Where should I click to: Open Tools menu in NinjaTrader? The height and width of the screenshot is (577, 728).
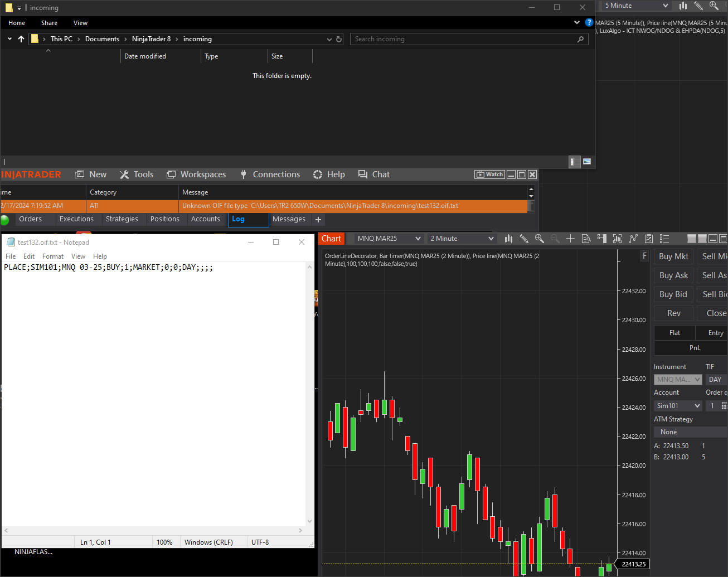(137, 174)
